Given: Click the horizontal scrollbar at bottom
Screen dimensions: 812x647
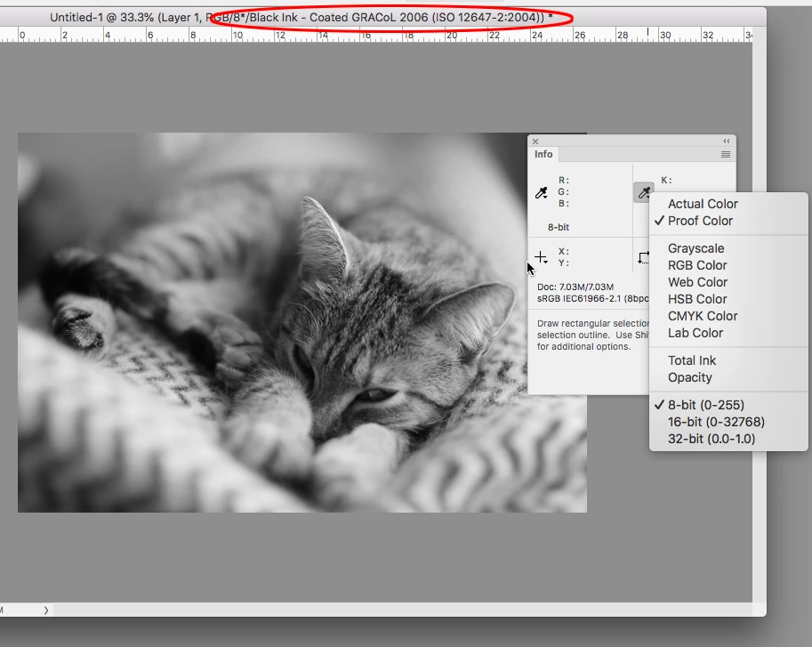Looking at the screenshot, I should 402,611.
